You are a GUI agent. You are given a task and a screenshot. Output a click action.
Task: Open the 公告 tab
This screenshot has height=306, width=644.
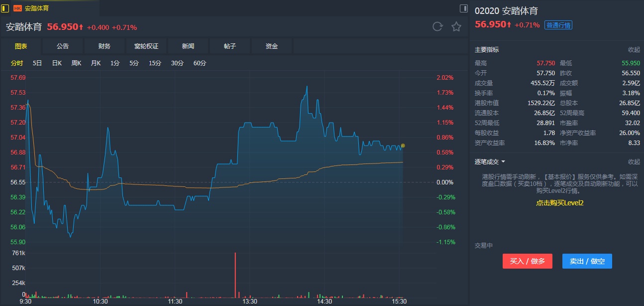[63, 46]
